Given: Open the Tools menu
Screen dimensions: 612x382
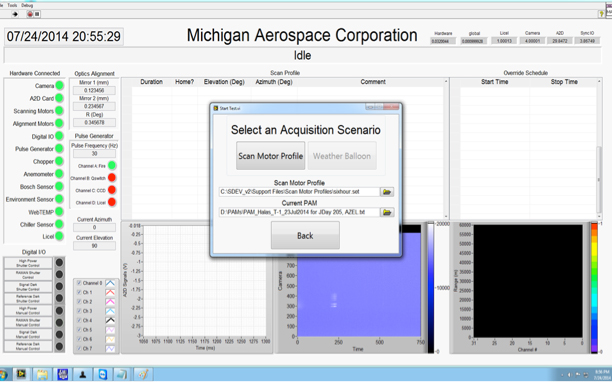Looking at the screenshot, I should (12, 5).
